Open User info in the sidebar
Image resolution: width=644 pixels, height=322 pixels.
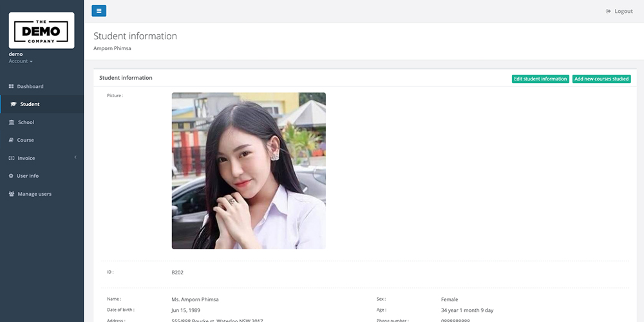pos(42,176)
